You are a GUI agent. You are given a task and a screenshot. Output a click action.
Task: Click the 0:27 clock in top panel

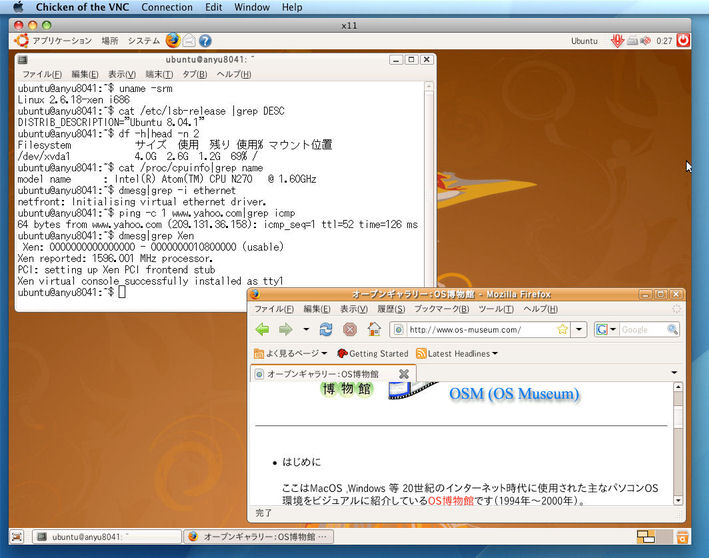tap(664, 41)
